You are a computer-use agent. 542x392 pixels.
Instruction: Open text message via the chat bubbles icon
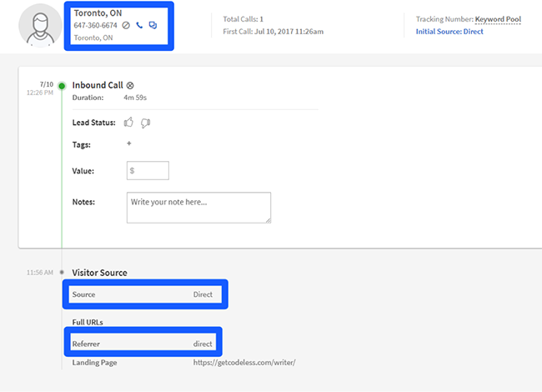click(x=153, y=25)
